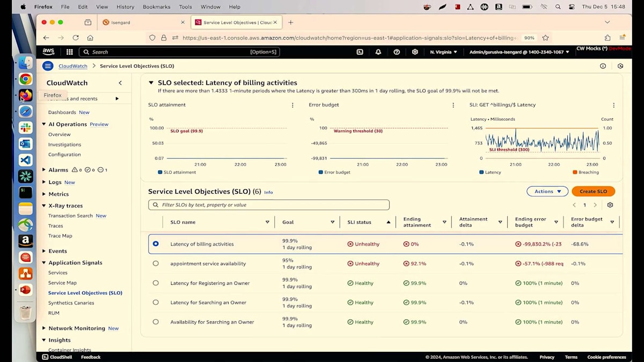The image size is (644, 362).
Task: Open Chrome from the Dock
Action: [25, 79]
